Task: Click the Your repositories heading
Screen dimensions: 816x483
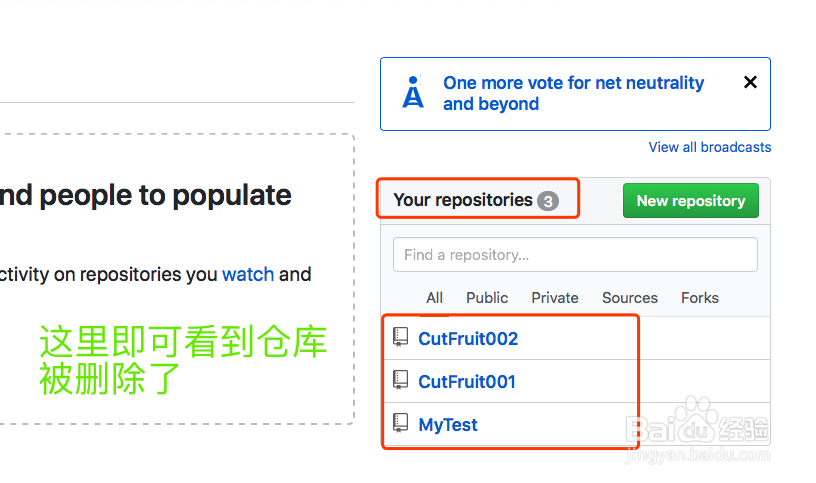Action: coord(462,200)
